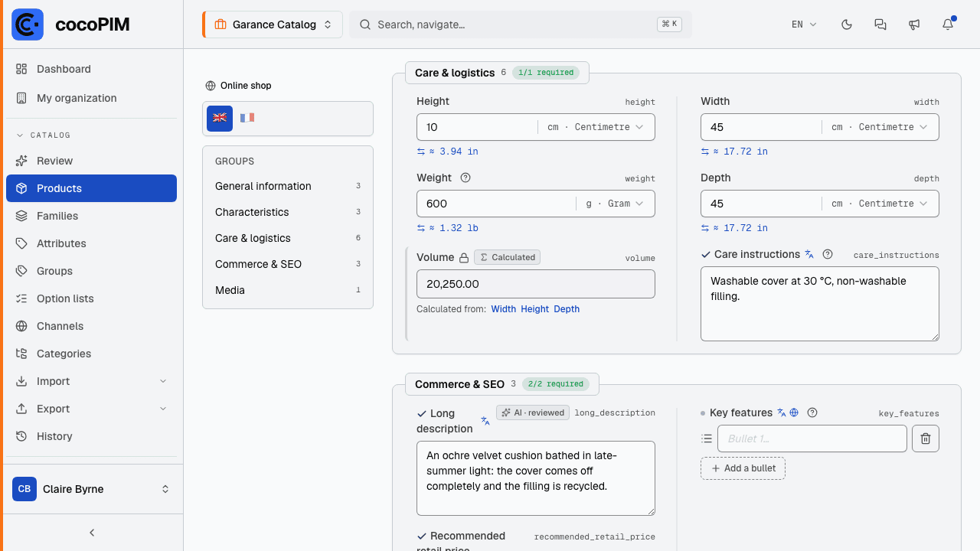The height and width of the screenshot is (551, 980).
Task: Click the Volume lock icon
Action: (463, 257)
